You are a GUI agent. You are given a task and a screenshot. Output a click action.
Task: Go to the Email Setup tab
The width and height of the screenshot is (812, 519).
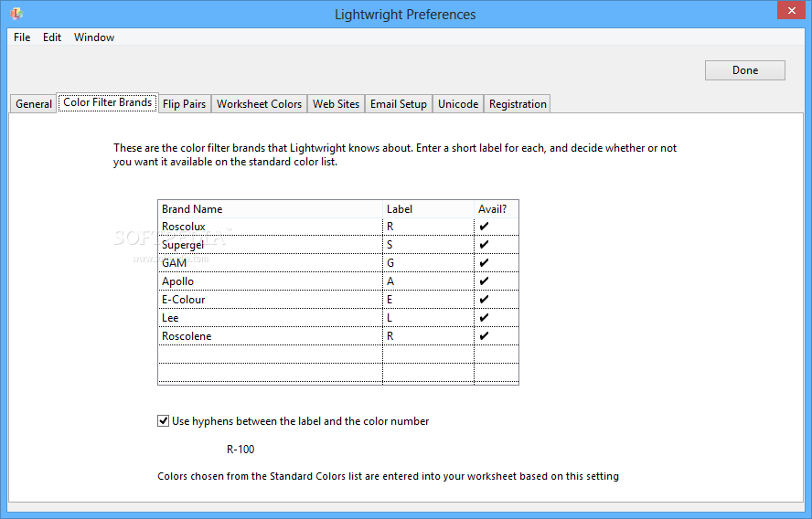click(399, 104)
